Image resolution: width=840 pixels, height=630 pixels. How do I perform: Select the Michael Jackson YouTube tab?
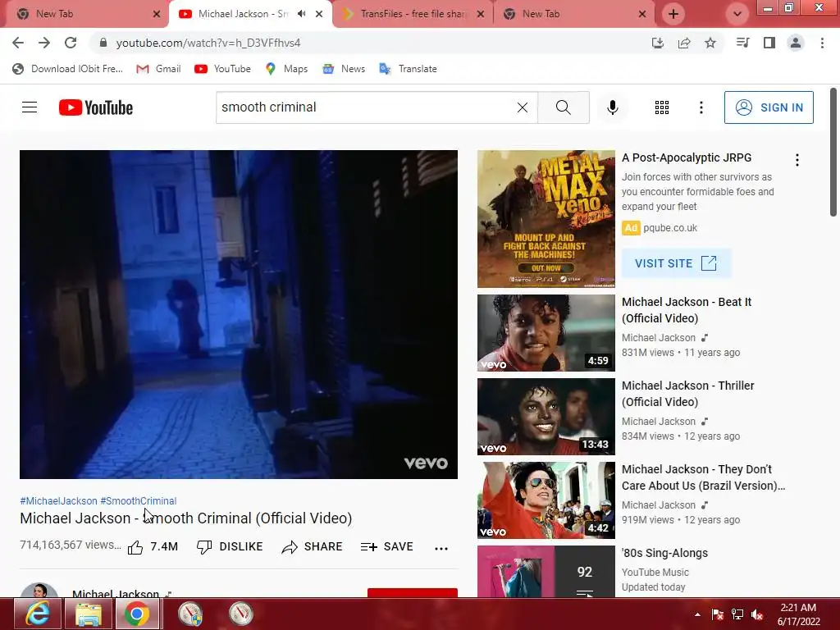[x=250, y=14]
